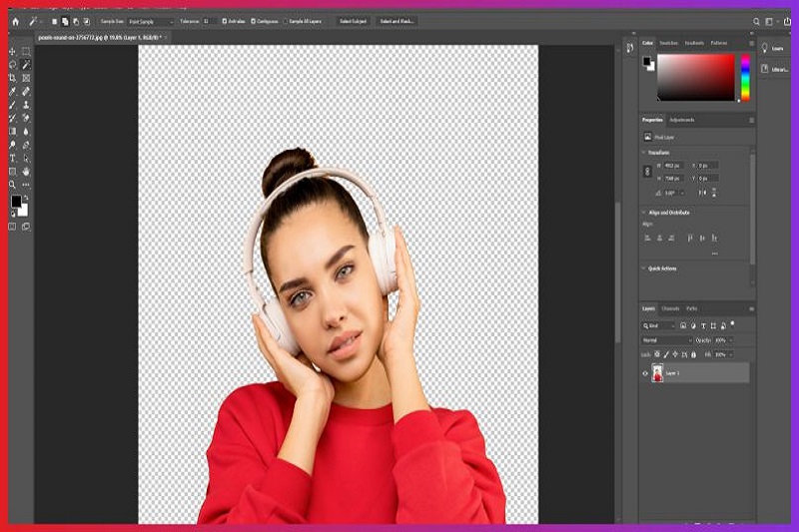Viewport: 799px width, 532px height.
Task: Select the Path Selection tool
Action: click(x=26, y=158)
